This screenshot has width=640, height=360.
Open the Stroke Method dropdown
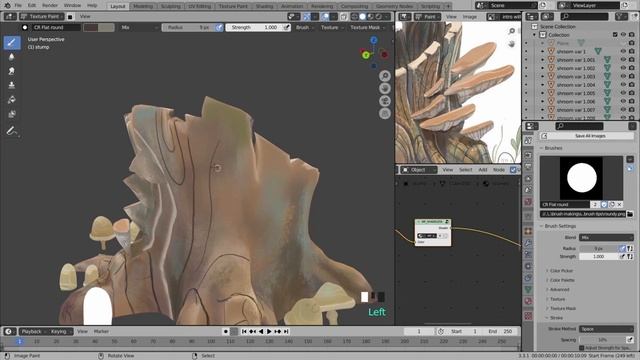607,329
